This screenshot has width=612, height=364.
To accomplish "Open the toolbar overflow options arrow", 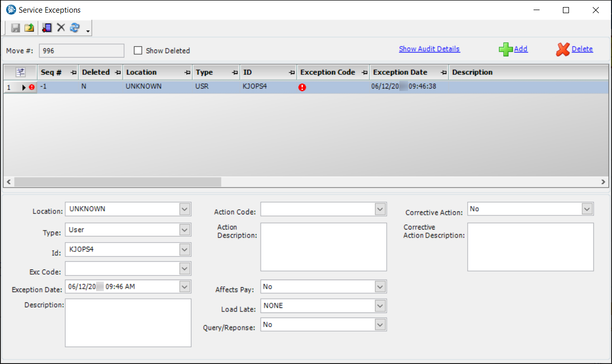I will coord(88,31).
